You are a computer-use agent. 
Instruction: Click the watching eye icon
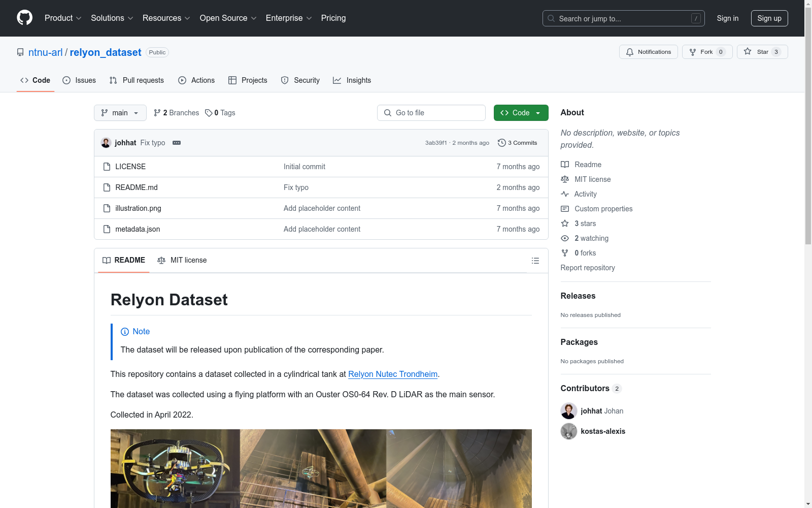(565, 238)
